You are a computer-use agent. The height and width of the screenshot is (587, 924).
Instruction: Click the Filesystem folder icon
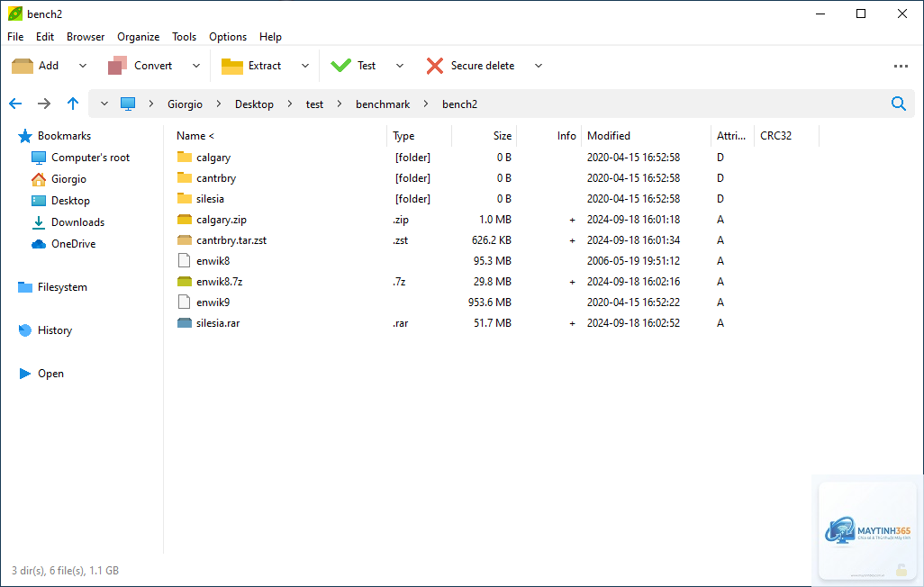(24, 287)
